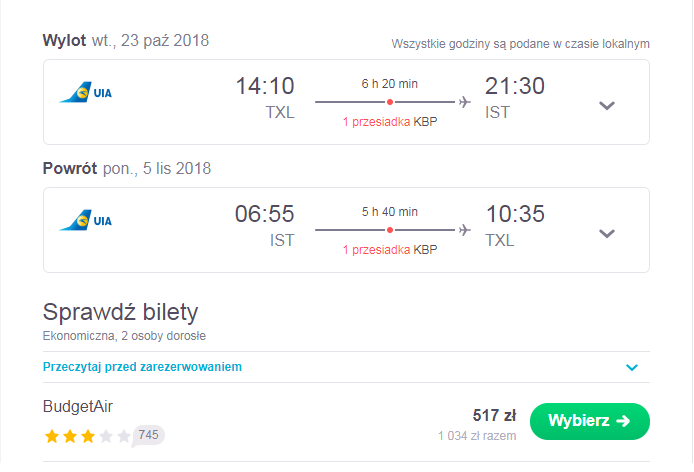Select the 14:10 TXL departure time

pyautogui.click(x=265, y=97)
